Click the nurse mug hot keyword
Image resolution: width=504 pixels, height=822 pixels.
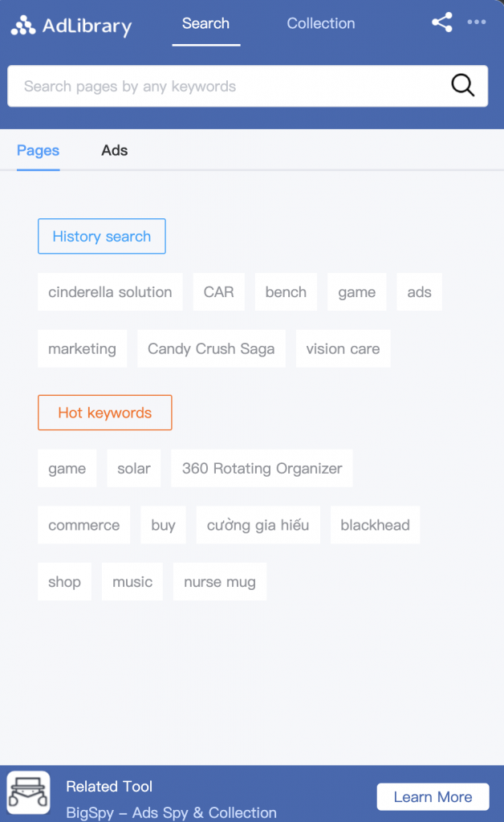220,582
